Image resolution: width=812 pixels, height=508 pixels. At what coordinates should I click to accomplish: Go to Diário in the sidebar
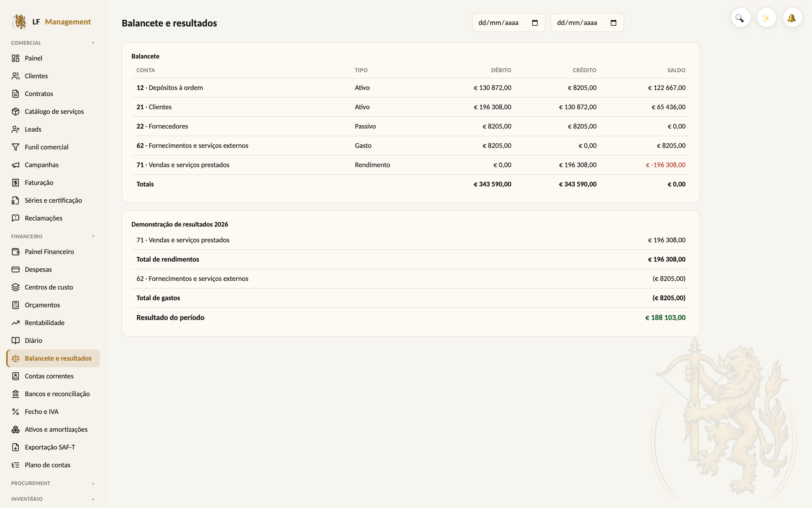click(53, 341)
